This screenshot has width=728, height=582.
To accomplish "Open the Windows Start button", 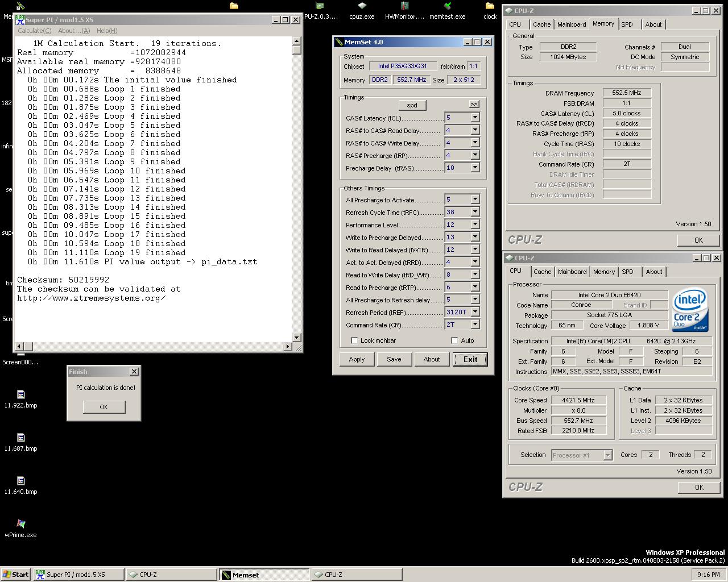I will (x=15, y=575).
